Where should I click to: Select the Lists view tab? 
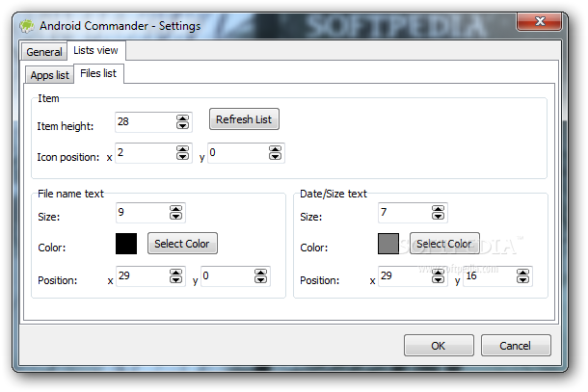pos(96,50)
